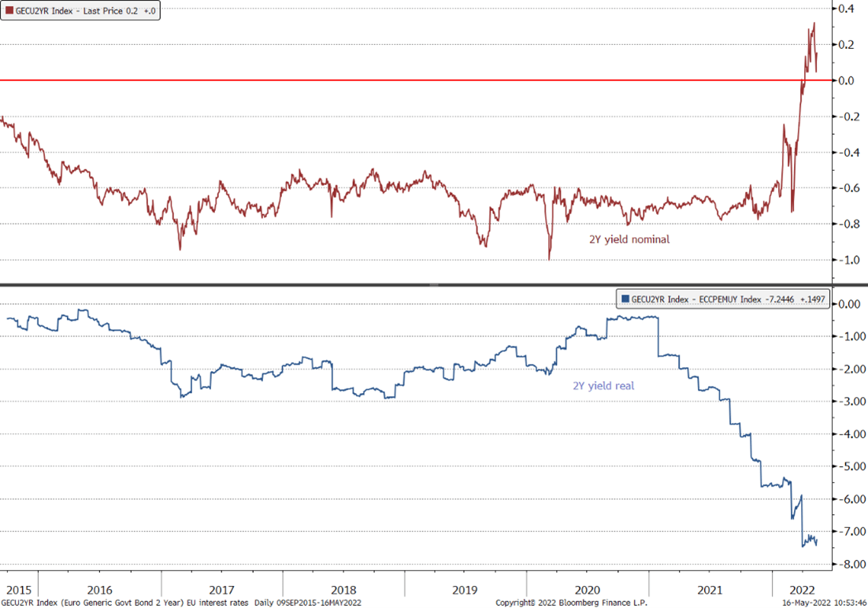
Task: Click the -8.00 tick on lower y-axis
Action: (x=849, y=564)
